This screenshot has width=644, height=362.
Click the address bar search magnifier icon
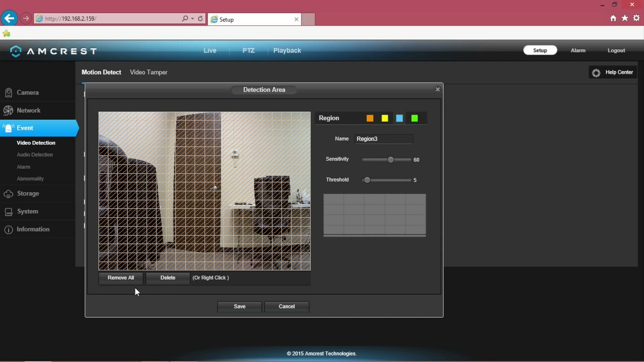185,19
